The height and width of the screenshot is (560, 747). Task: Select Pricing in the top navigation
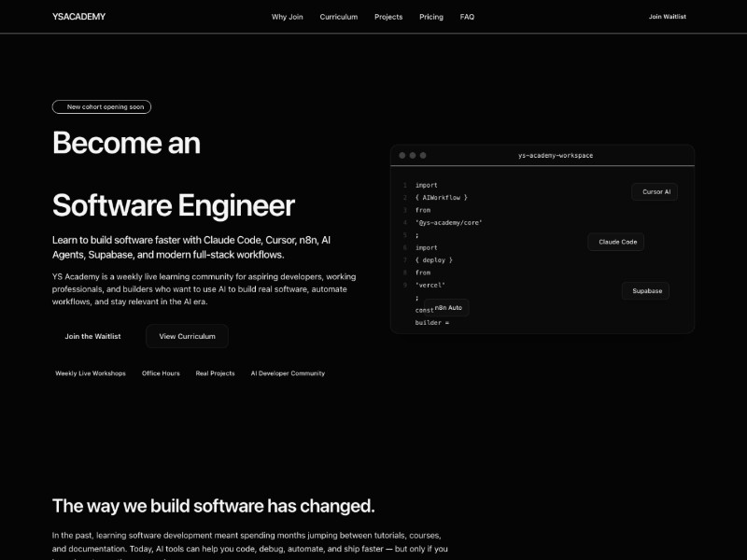tap(431, 17)
